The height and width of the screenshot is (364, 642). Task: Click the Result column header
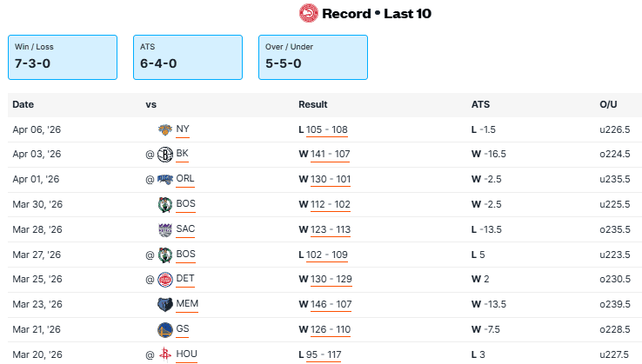tap(312, 104)
